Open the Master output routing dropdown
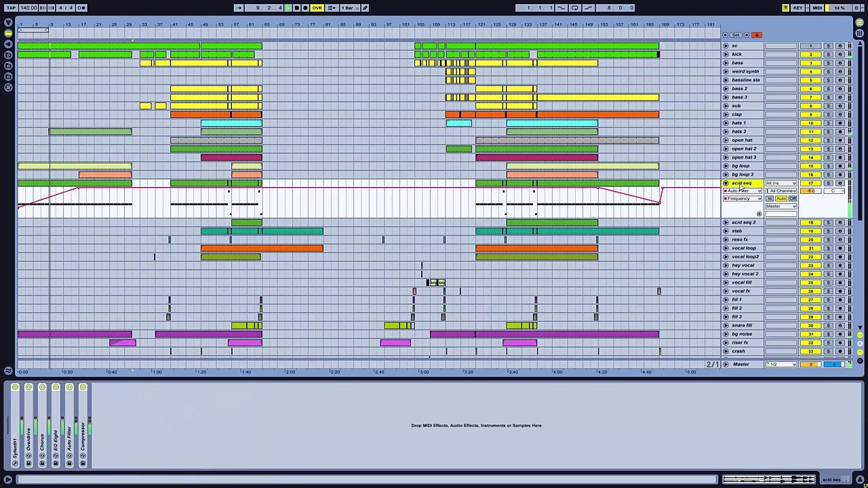This screenshot has width=868, height=488. [781, 207]
